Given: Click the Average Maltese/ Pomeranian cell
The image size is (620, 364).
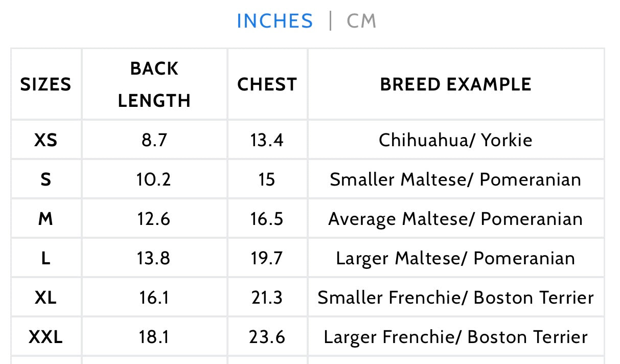Looking at the screenshot, I should click(x=455, y=219).
